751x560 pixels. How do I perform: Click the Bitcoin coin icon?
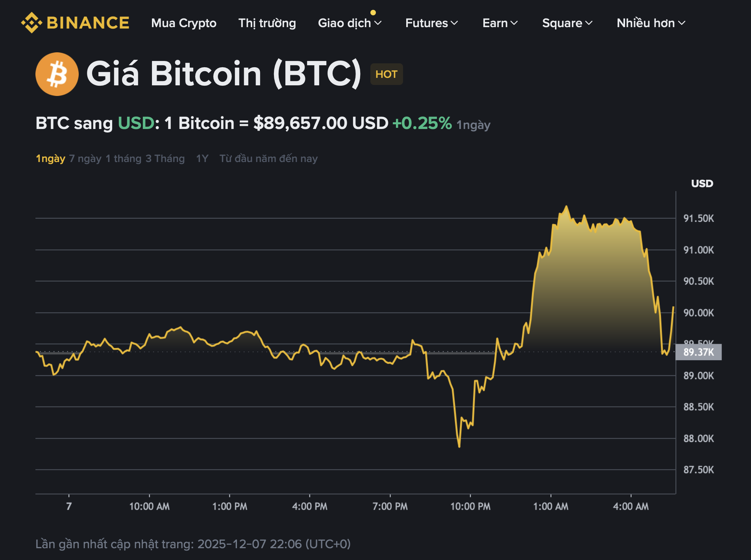coord(56,73)
